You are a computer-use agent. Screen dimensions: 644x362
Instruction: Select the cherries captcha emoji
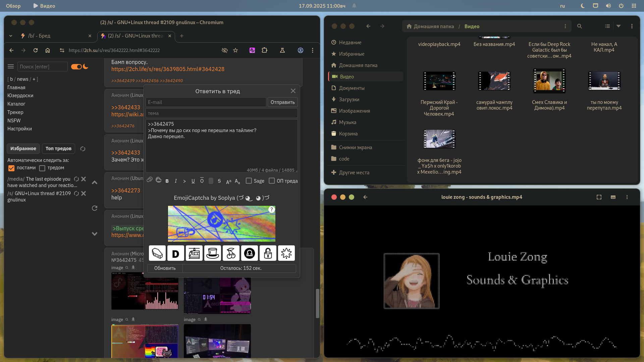click(x=231, y=253)
